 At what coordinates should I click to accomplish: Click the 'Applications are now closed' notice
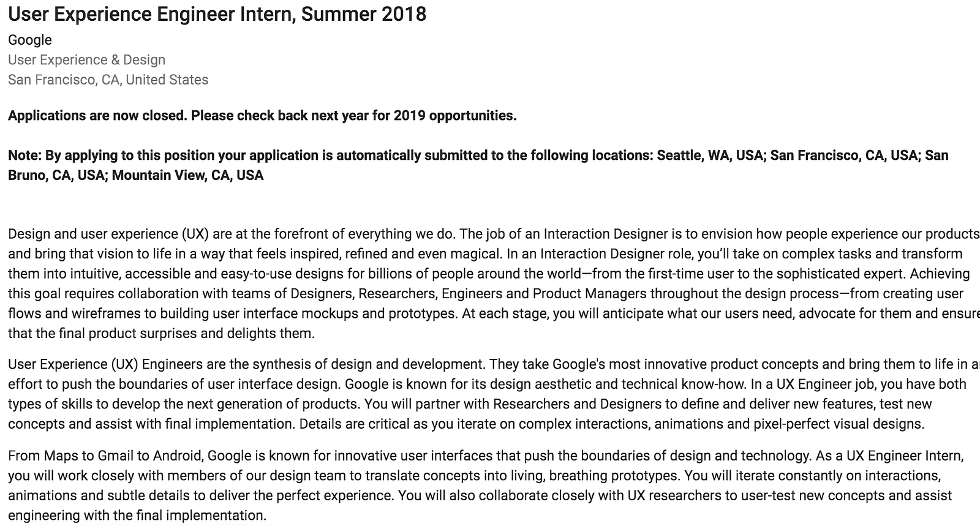point(262,116)
